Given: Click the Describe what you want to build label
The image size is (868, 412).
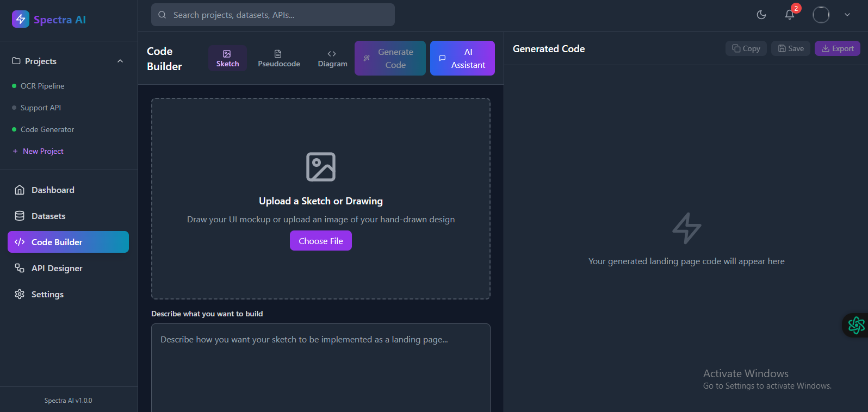Looking at the screenshot, I should tap(207, 314).
